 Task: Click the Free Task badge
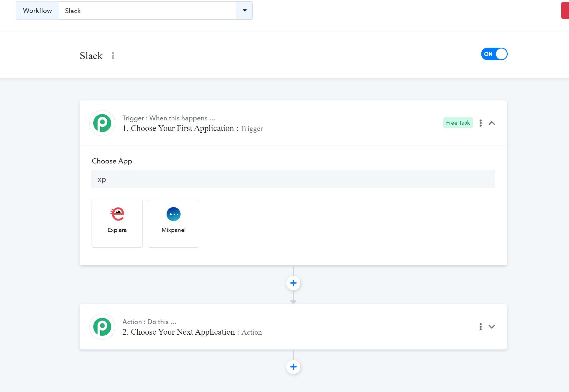[458, 123]
